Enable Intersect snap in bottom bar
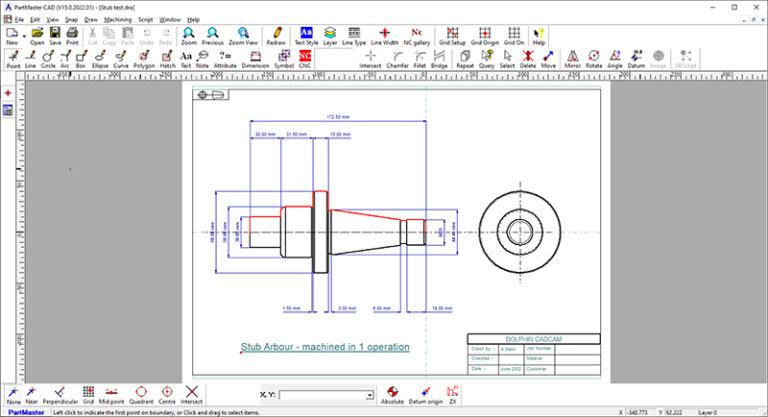768x417 pixels. [192, 395]
